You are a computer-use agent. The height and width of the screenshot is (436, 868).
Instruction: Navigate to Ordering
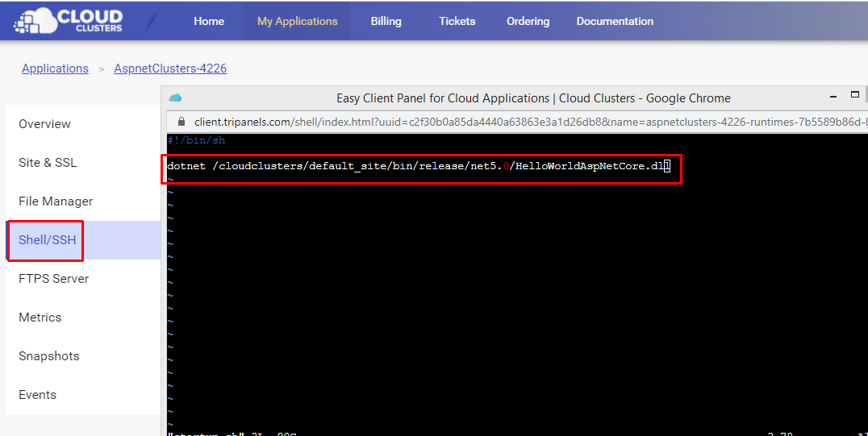click(528, 21)
